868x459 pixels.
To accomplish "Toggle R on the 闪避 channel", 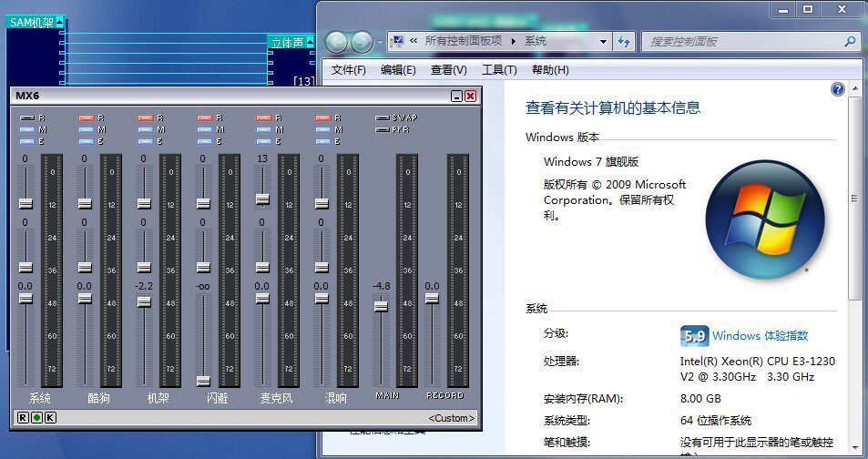I will (x=205, y=117).
